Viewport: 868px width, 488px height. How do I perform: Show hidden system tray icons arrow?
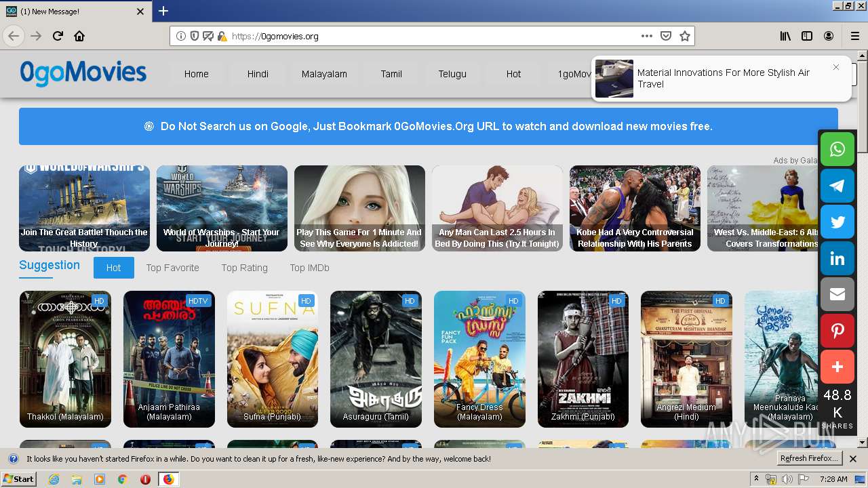[x=756, y=479]
